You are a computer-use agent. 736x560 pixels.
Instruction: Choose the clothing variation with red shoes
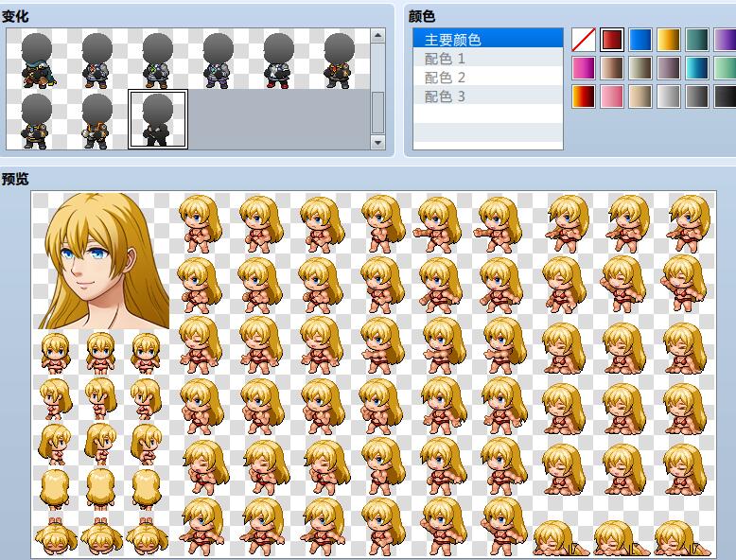coord(279,60)
